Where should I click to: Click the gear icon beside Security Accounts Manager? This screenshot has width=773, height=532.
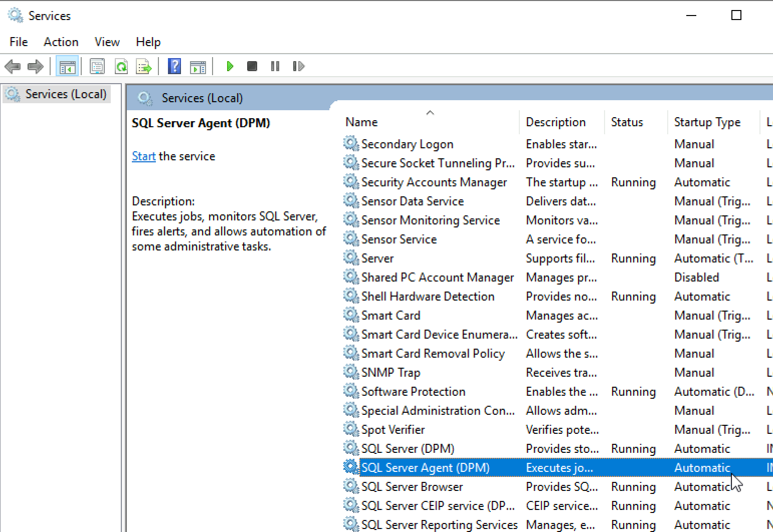click(x=351, y=182)
